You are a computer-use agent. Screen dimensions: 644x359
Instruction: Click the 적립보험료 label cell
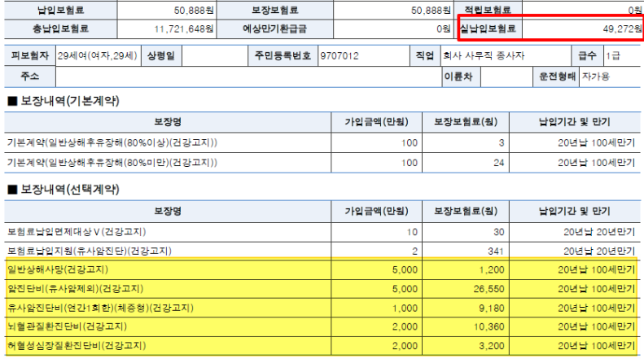(488, 10)
